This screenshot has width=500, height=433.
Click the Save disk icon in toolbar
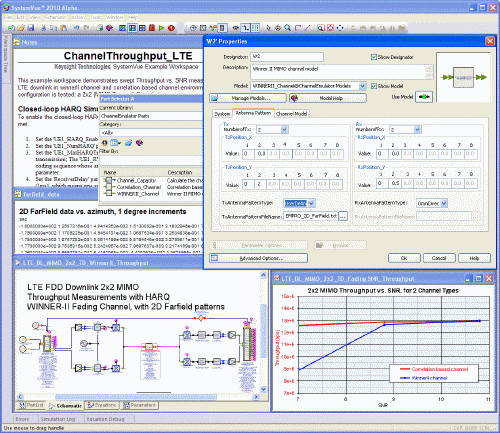tap(31, 28)
